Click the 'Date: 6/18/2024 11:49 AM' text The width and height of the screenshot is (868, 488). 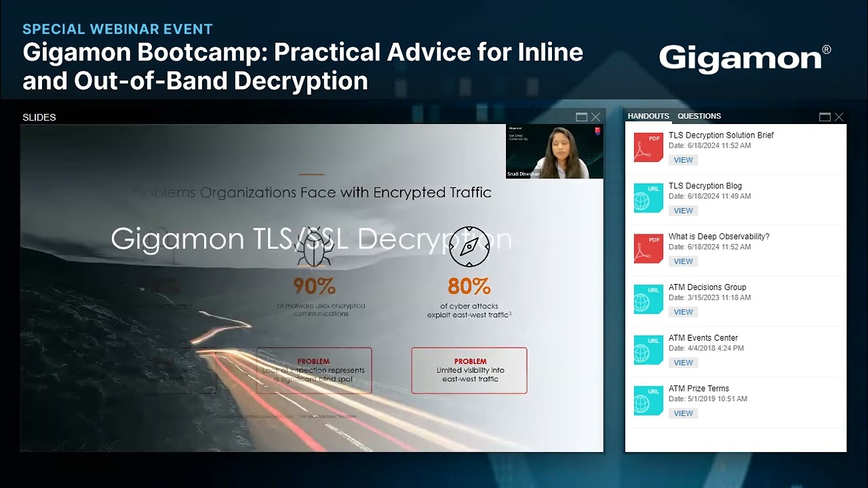pos(709,197)
